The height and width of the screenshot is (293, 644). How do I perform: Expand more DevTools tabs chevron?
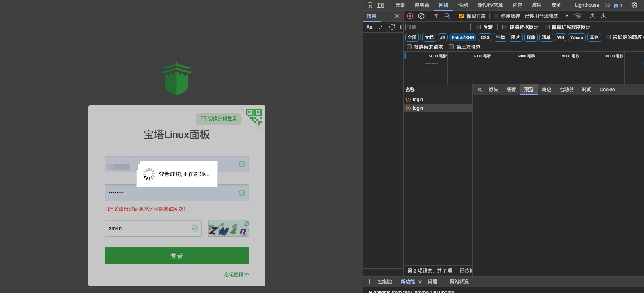[x=607, y=5]
